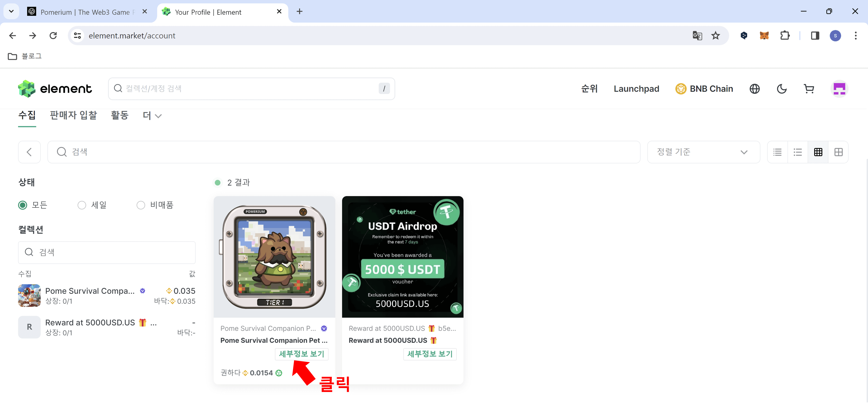Select the 모든 status radio button
Image resolution: width=868 pixels, height=404 pixels.
click(22, 205)
